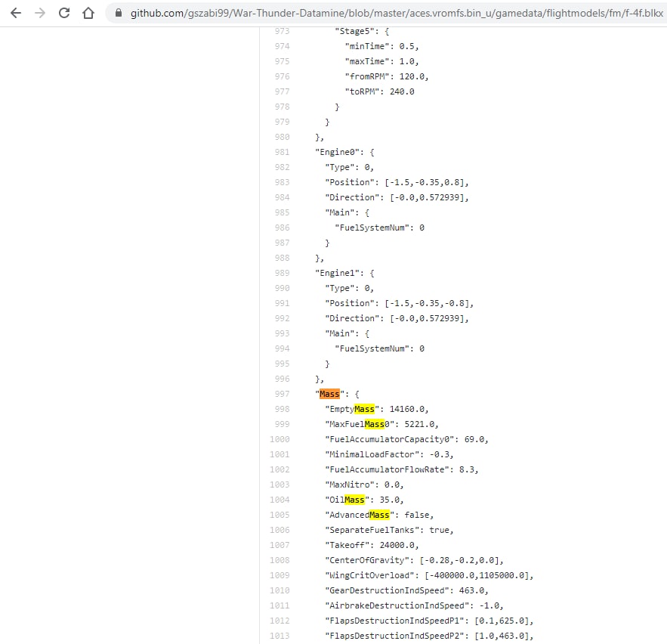Open the browser home page icon
Image resolution: width=667 pixels, height=644 pixels.
[88, 13]
